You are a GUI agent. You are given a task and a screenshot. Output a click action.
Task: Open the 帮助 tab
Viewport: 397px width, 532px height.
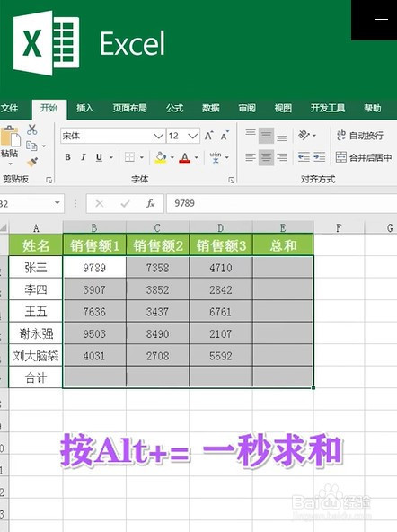(372, 108)
